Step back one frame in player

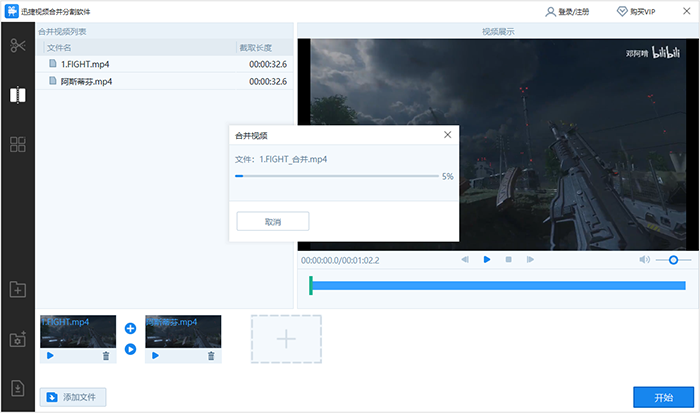465,259
